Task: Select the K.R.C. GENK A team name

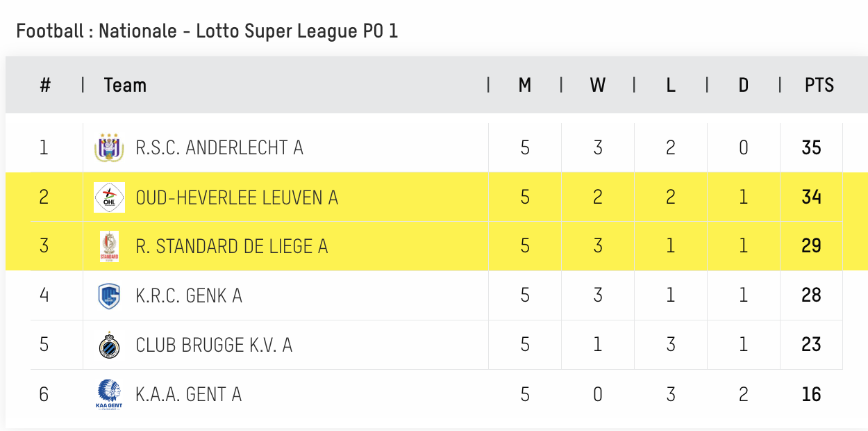Action: click(189, 295)
